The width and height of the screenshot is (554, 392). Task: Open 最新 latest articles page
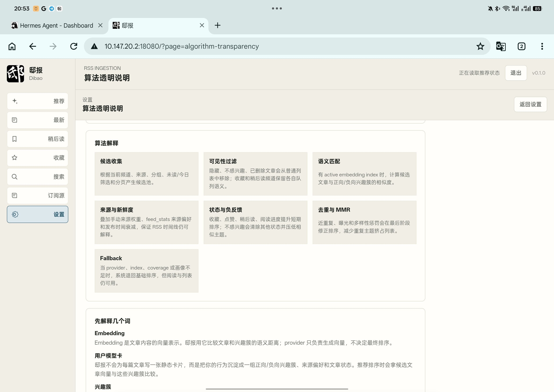(37, 120)
